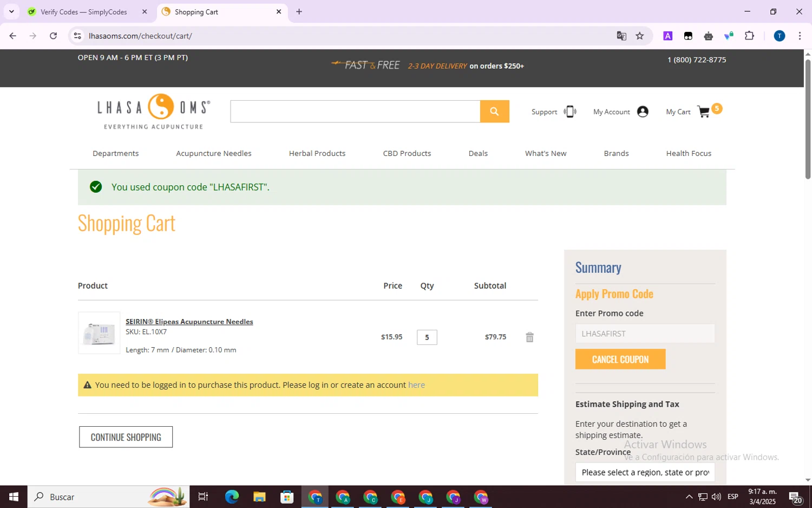Click the promo code field with LHASAFIRST
This screenshot has width=812, height=508.
coord(645,334)
